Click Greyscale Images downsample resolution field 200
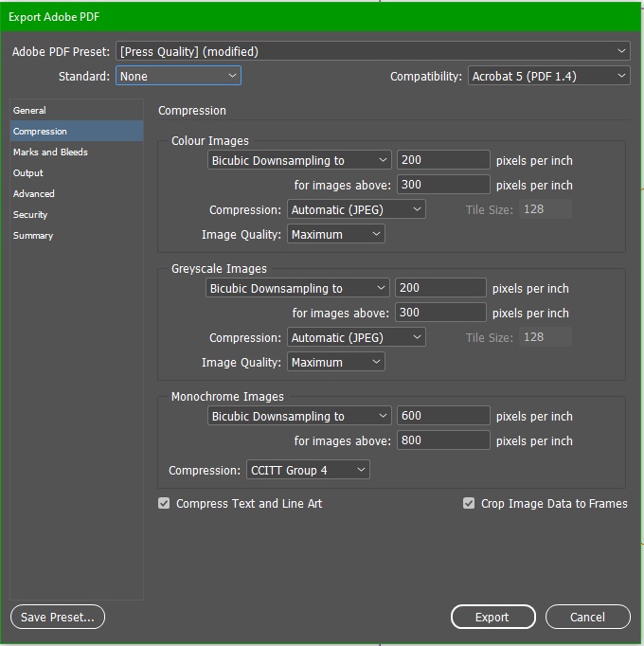644x646 pixels. [x=441, y=288]
